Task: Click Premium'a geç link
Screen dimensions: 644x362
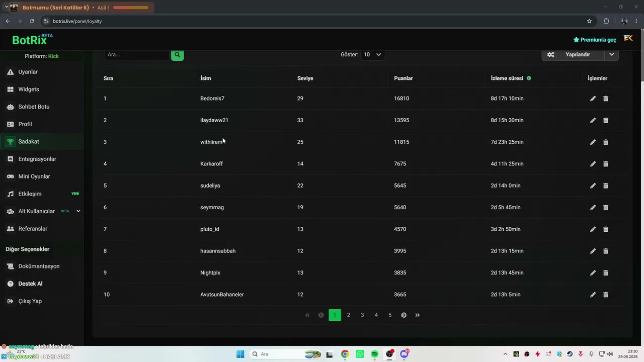Action: (x=595, y=40)
